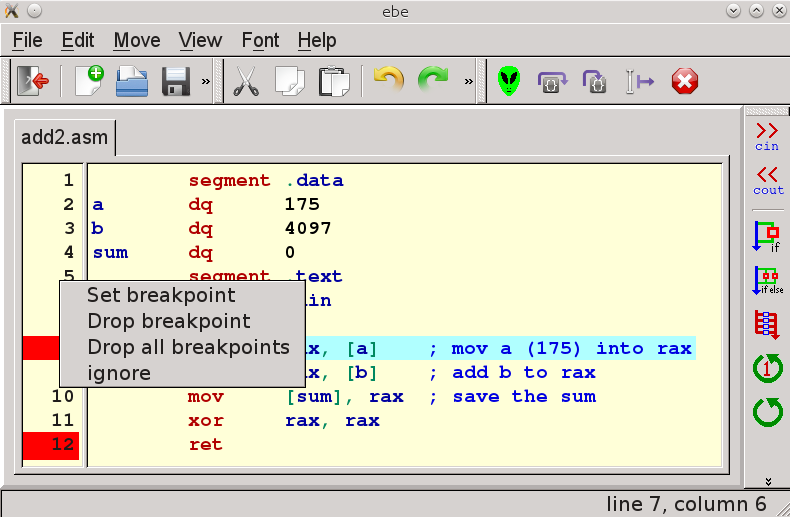This screenshot has height=517, width=790.
Task: Click the value 4097 on line 3
Action: click(x=308, y=228)
